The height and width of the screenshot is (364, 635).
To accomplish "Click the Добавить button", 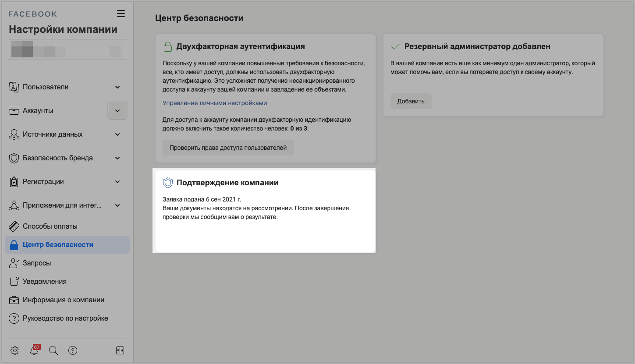I will [x=411, y=101].
